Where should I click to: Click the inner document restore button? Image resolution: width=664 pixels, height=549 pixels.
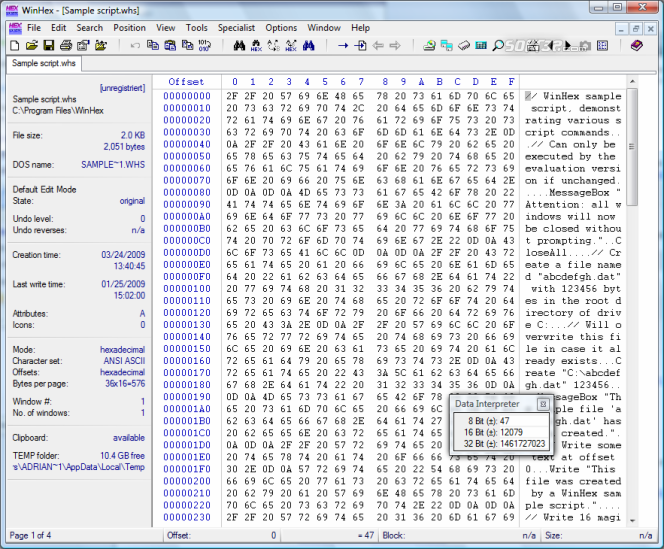[x=635, y=29]
